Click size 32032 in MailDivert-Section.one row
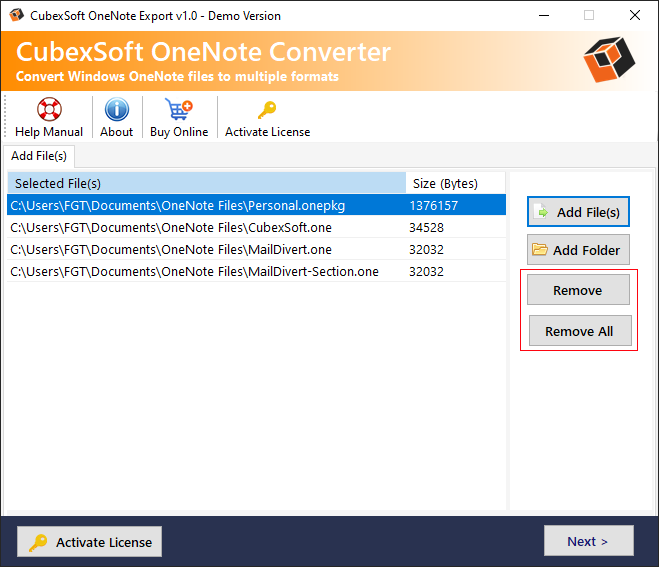659x567 pixels. pyautogui.click(x=426, y=271)
